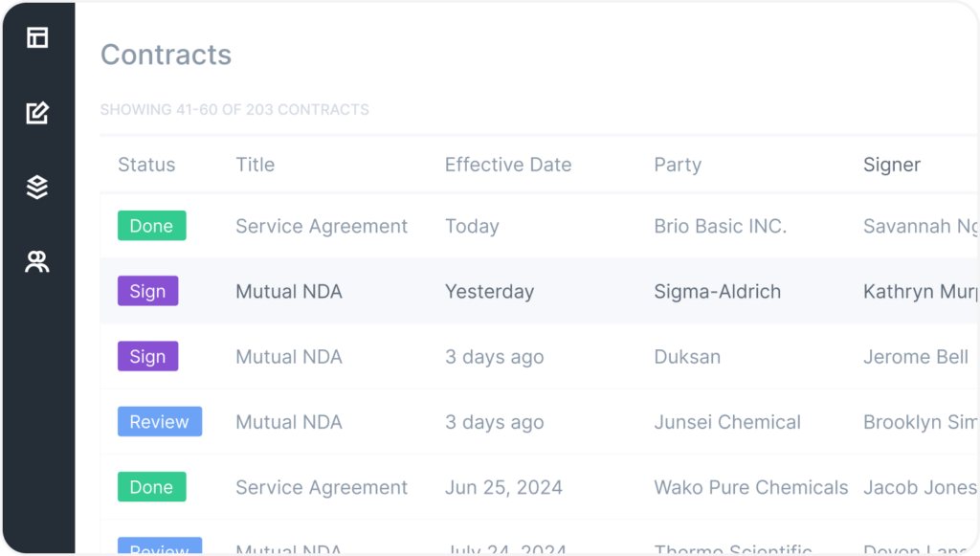Click the SHOWING 41-60 OF 203 CONTRACTS text
This screenshot has height=556, width=980.
coord(234,109)
